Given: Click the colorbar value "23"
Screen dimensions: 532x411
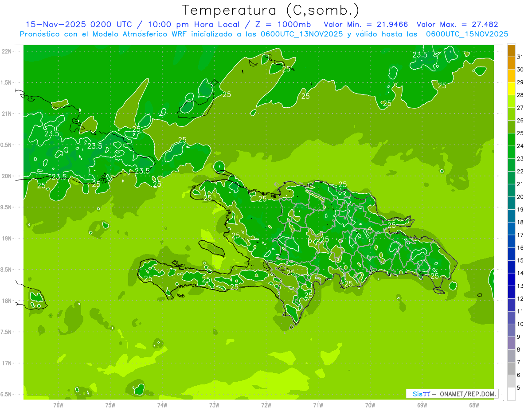Looking at the screenshot, I should 520,159.
